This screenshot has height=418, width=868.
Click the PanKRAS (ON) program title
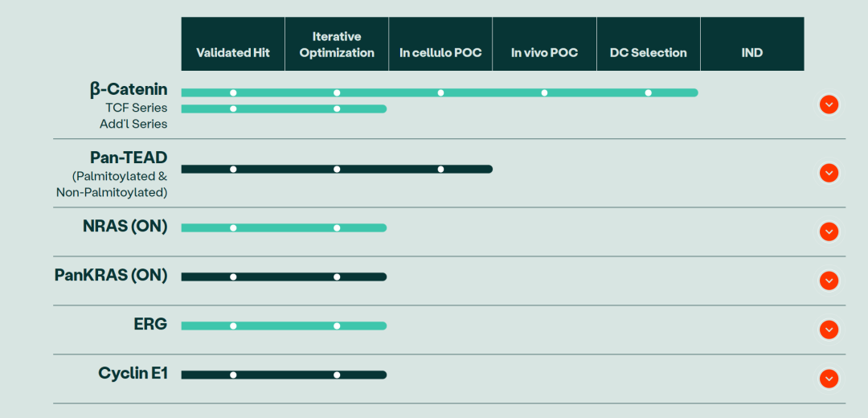[111, 275]
